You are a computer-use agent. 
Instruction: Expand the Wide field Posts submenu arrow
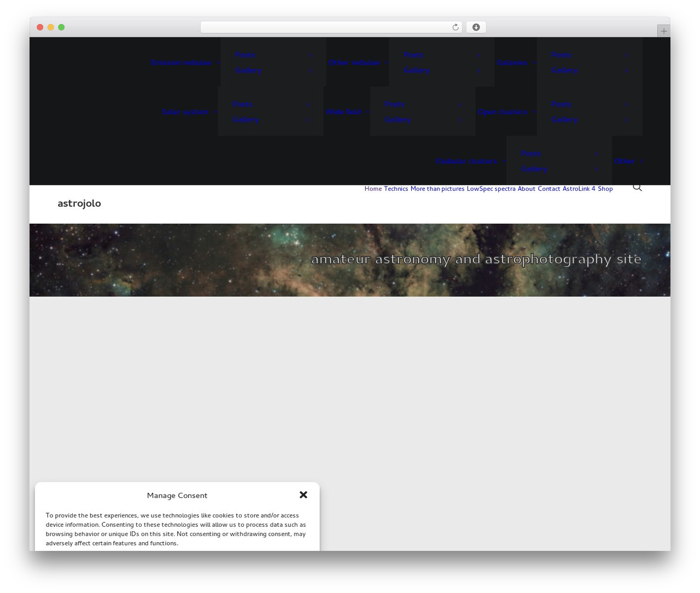(x=459, y=104)
